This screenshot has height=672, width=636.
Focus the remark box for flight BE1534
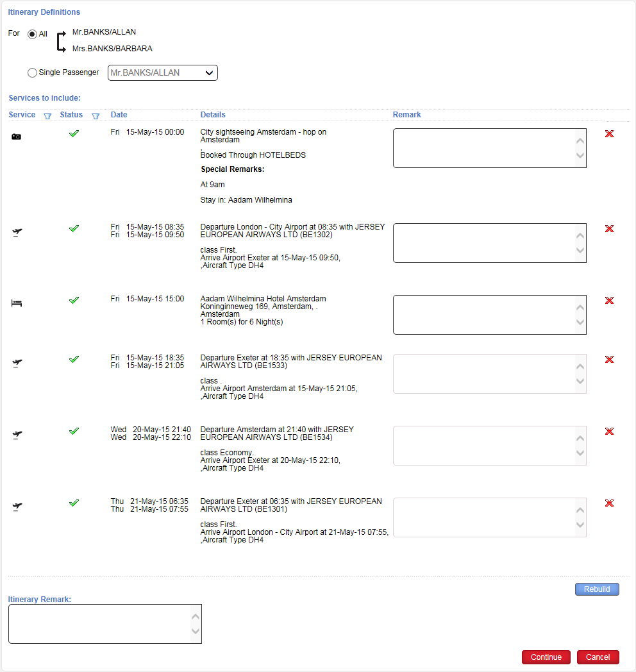click(489, 446)
